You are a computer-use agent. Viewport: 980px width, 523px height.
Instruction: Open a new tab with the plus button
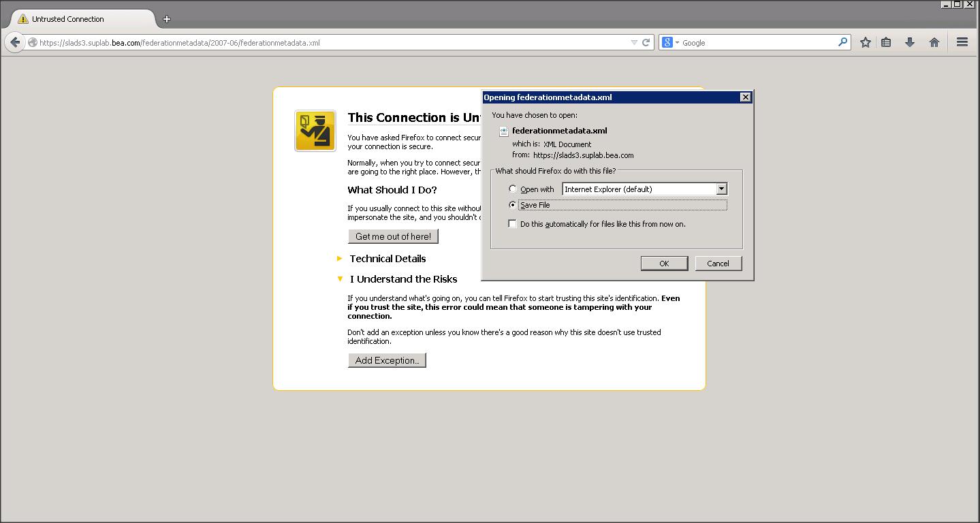coord(167,19)
